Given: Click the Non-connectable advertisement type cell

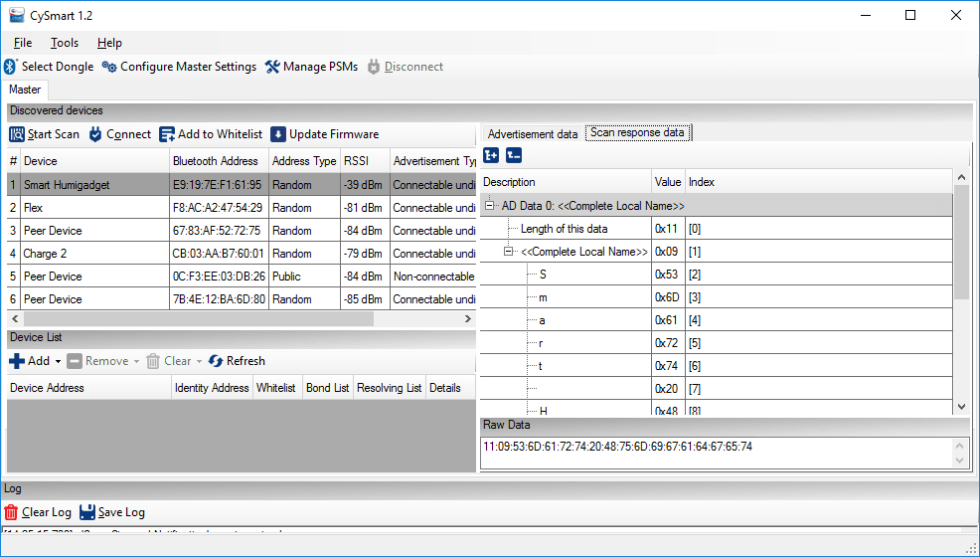Looking at the screenshot, I should click(433, 277).
